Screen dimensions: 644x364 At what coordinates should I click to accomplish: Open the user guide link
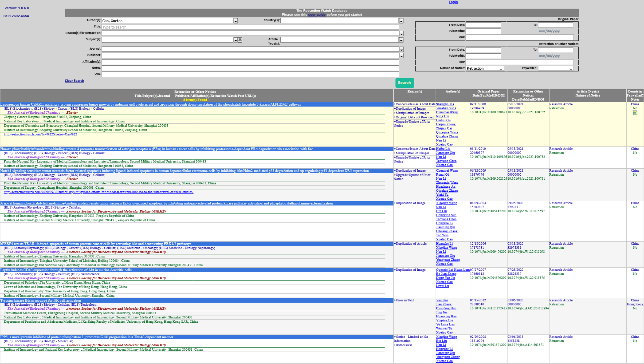point(317,15)
